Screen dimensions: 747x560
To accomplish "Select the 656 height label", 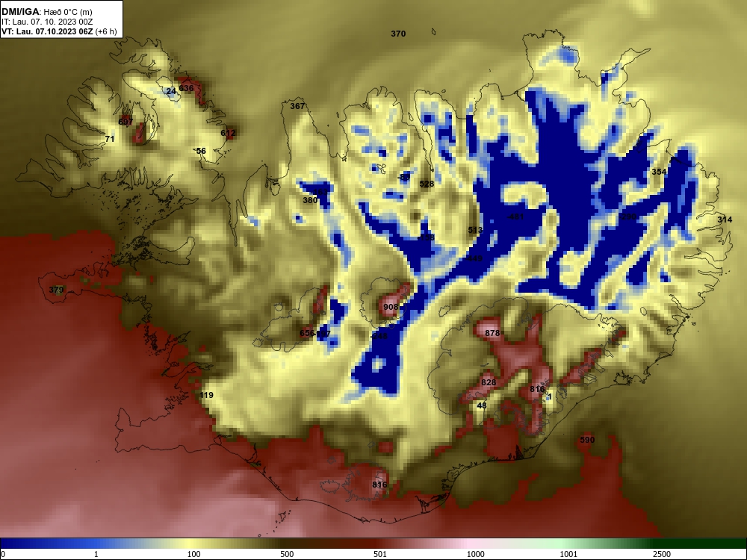I will tap(307, 333).
